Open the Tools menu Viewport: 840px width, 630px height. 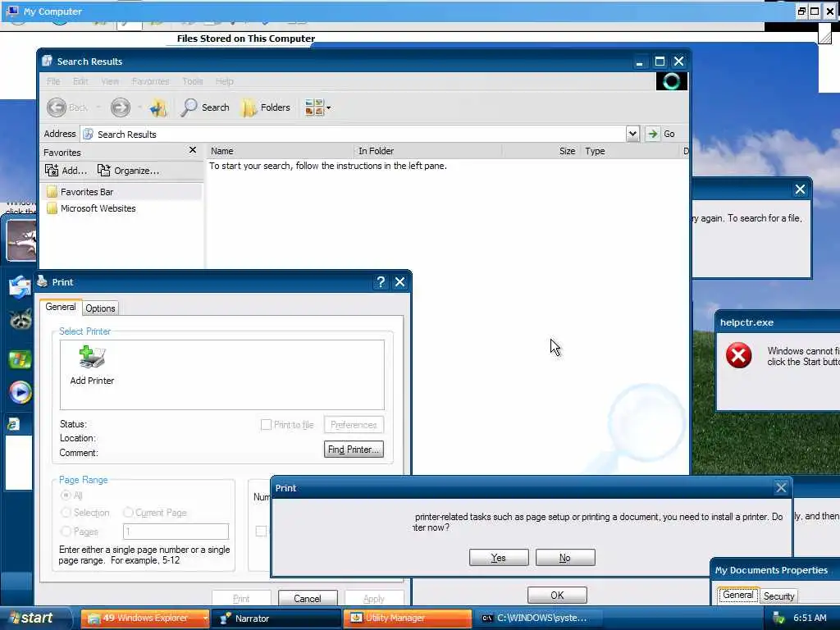tap(192, 81)
